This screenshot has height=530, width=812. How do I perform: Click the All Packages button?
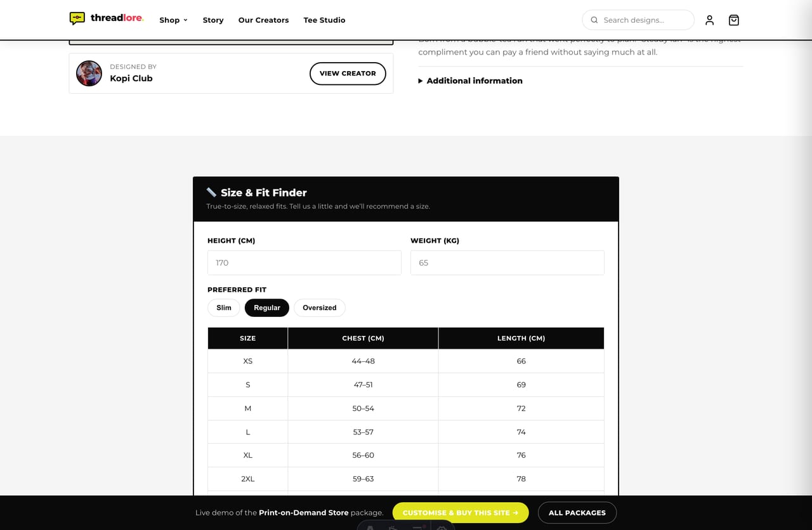coord(577,513)
